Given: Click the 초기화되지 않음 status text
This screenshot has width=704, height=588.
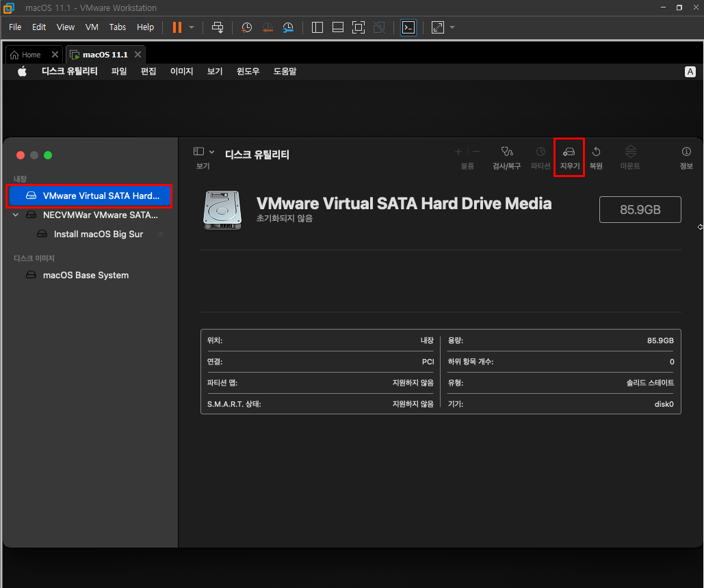Looking at the screenshot, I should coord(285,218).
